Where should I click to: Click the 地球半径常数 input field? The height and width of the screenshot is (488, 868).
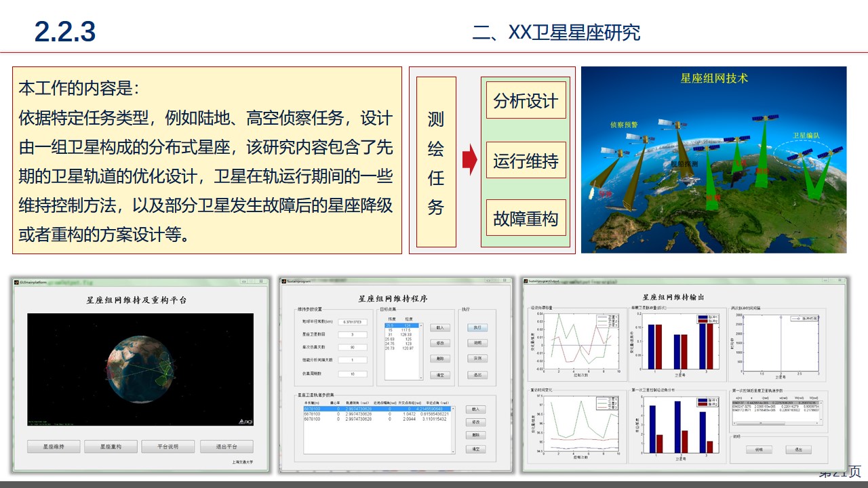[x=352, y=321]
